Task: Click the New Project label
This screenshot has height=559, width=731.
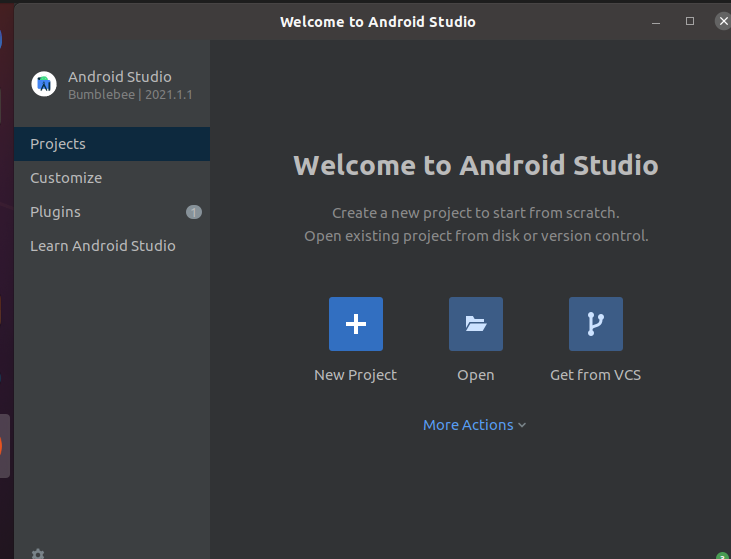Action: point(355,375)
